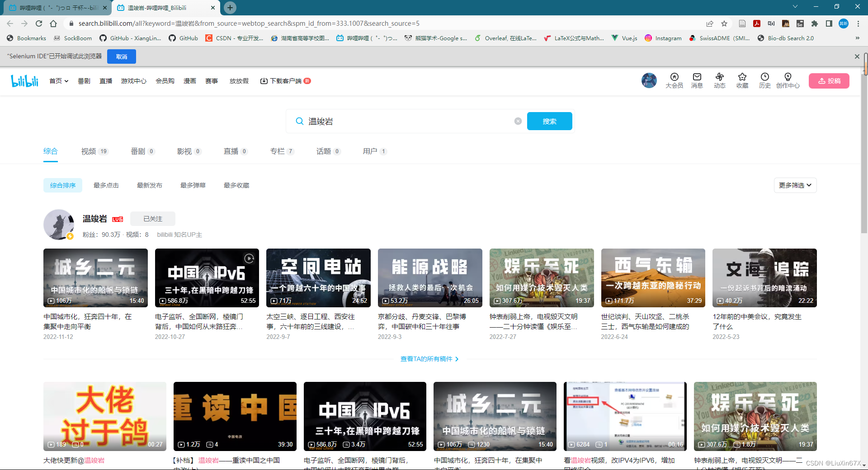
Task: Open your profile via the avatar
Action: [x=649, y=80]
